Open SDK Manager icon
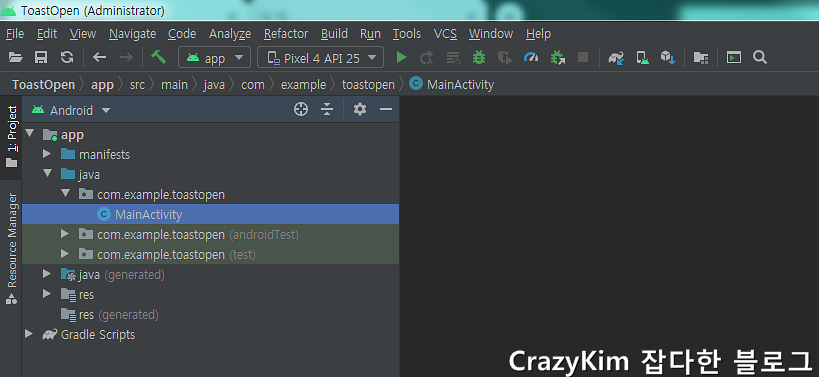 point(668,57)
